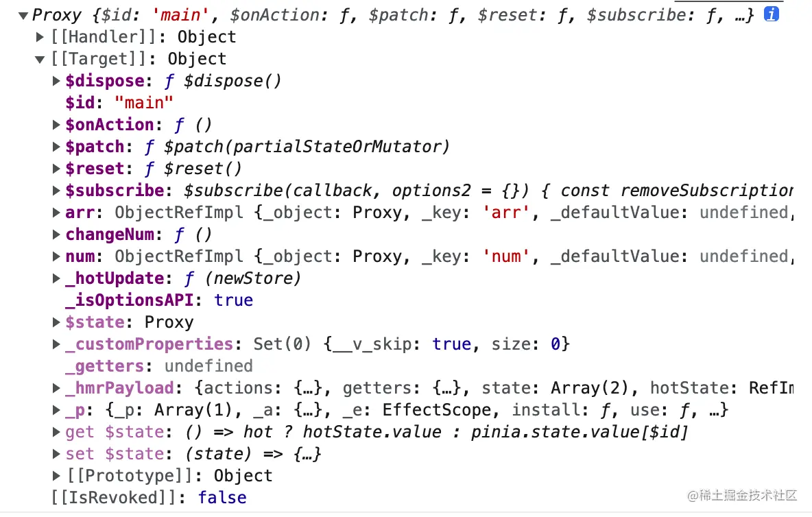Expand the $dispose function entry
This screenshot has width=812, height=517.
point(56,81)
